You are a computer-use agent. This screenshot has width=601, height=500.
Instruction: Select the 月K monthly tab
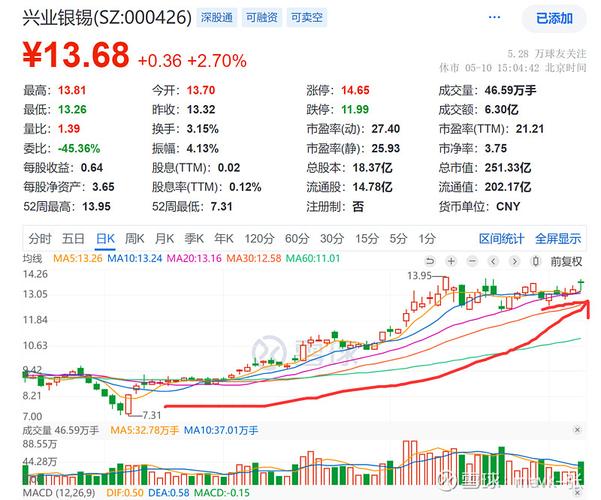[x=164, y=239]
